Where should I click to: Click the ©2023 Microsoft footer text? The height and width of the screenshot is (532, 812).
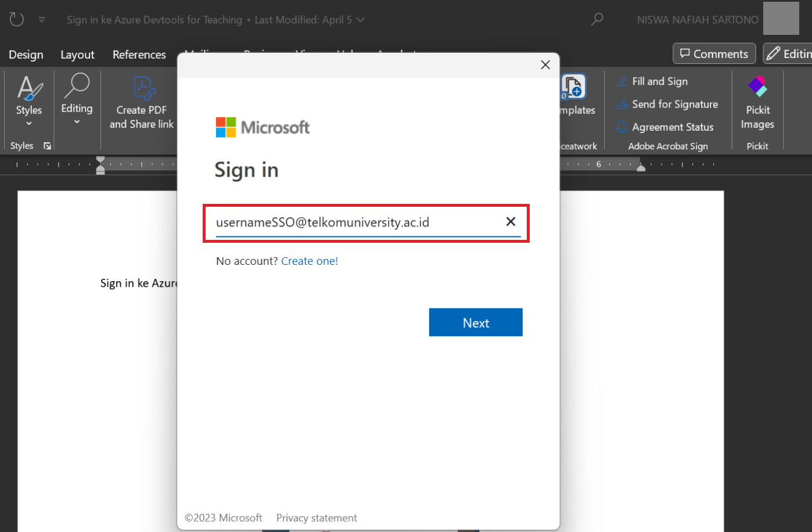coord(224,518)
